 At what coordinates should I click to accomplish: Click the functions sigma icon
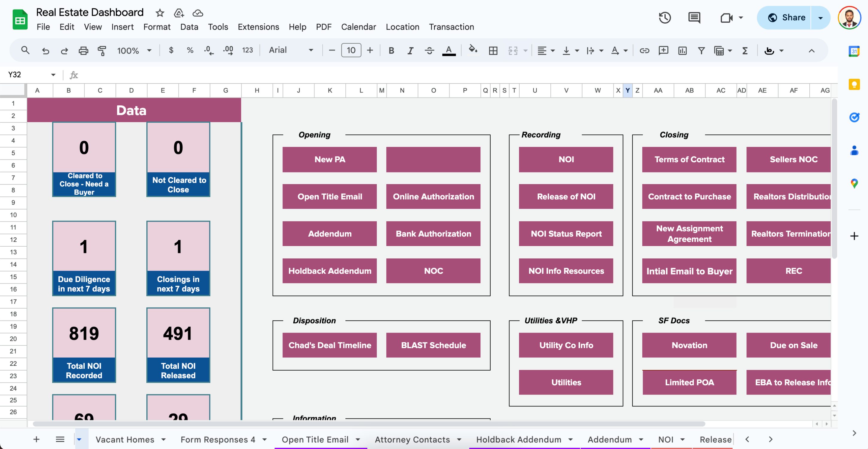pos(745,51)
